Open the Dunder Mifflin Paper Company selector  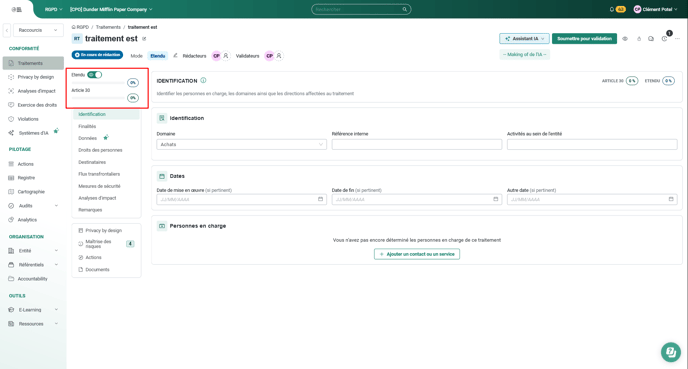pos(111,9)
